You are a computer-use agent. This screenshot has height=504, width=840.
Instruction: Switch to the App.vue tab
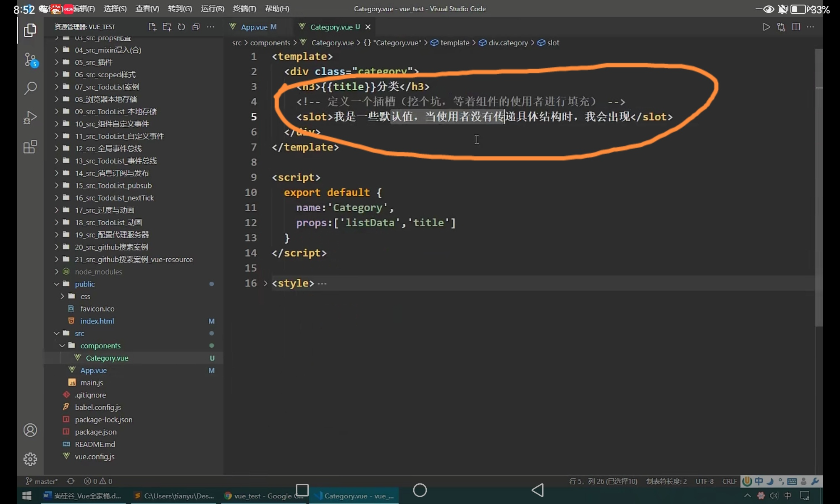click(x=254, y=27)
